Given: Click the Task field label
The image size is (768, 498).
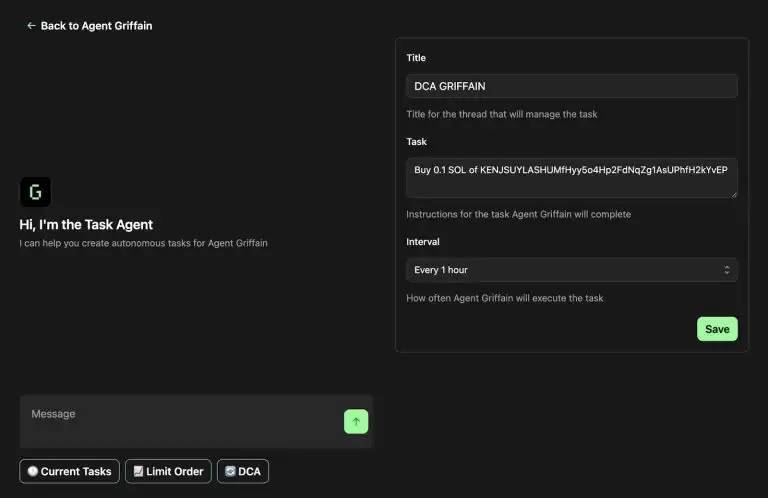Looking at the screenshot, I should [x=416, y=142].
